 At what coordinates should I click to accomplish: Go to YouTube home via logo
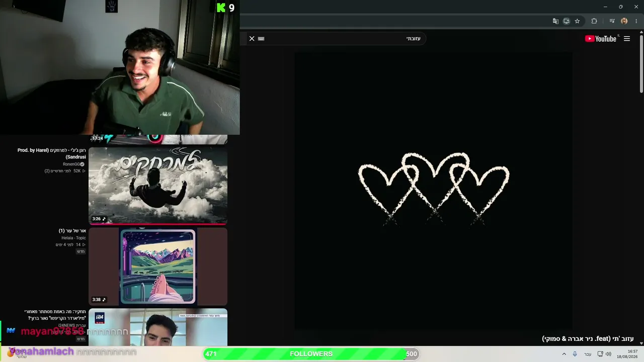601,39
